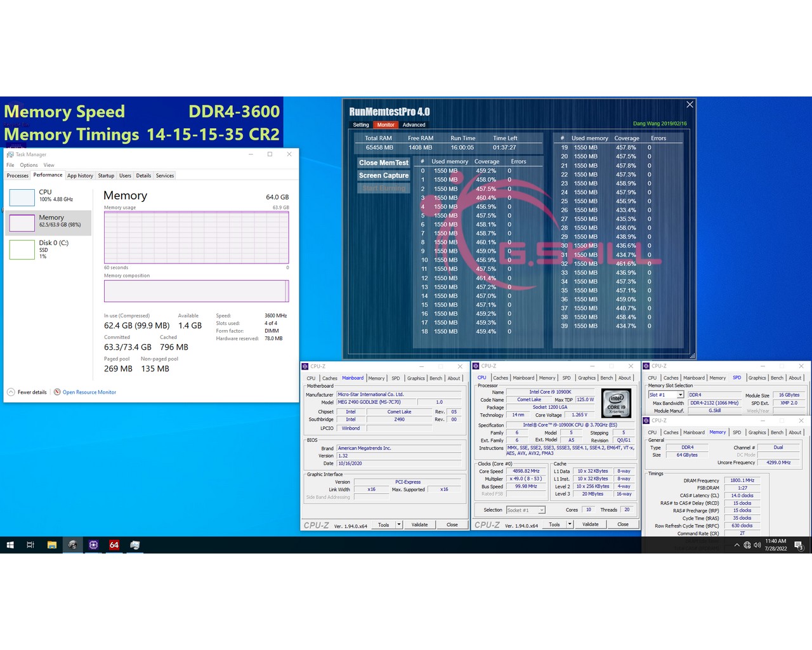Click the network globe tray icon

point(747,545)
